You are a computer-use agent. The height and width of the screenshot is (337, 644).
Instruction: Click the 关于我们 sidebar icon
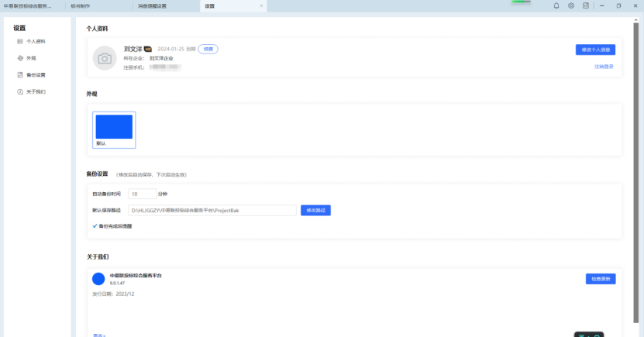(20, 92)
